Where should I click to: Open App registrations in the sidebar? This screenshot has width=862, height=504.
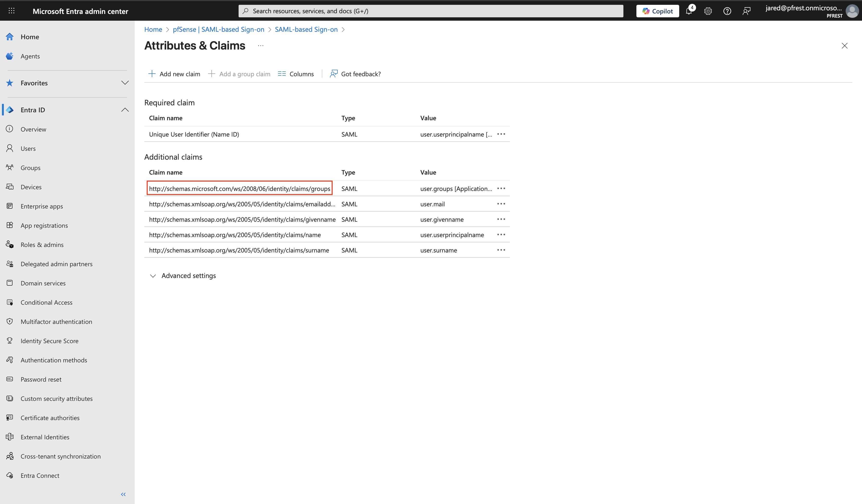tap(44, 225)
